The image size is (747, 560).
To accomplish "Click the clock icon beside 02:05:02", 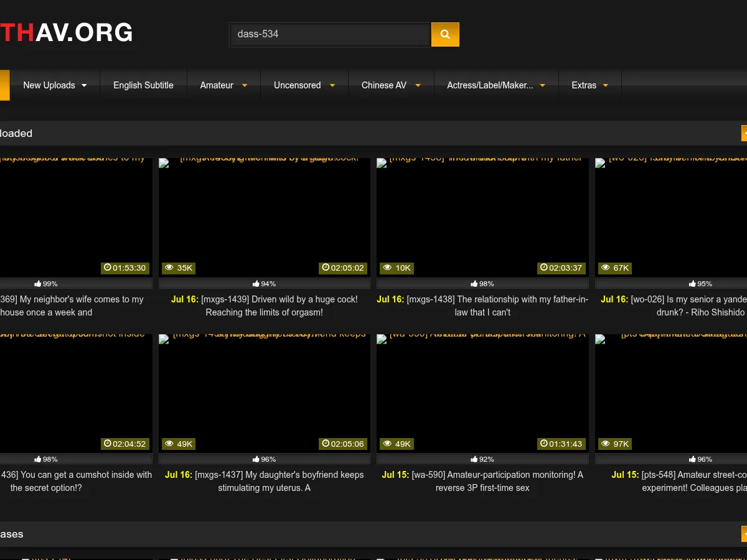I will 326,268.
